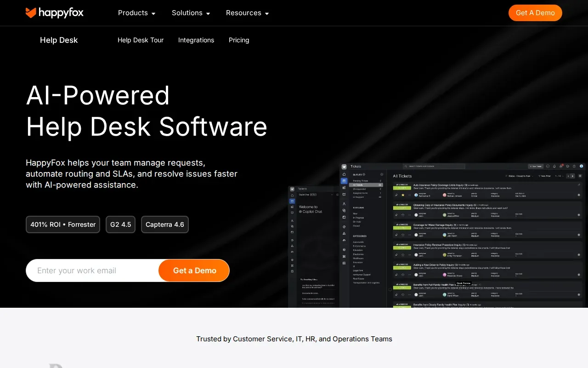Click the 'Trusted by Customer Service' text

click(294, 339)
